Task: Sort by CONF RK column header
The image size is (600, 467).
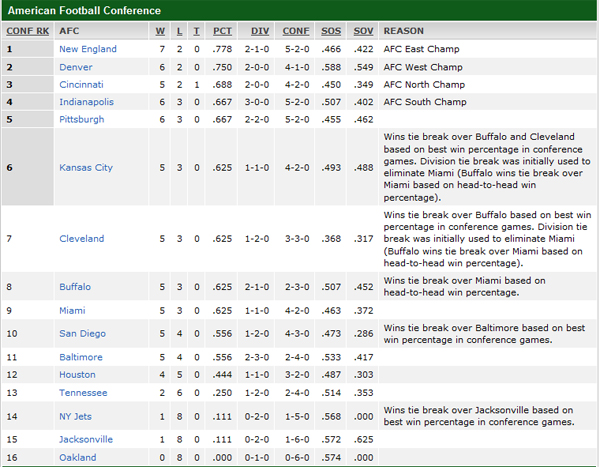Action: pos(28,31)
